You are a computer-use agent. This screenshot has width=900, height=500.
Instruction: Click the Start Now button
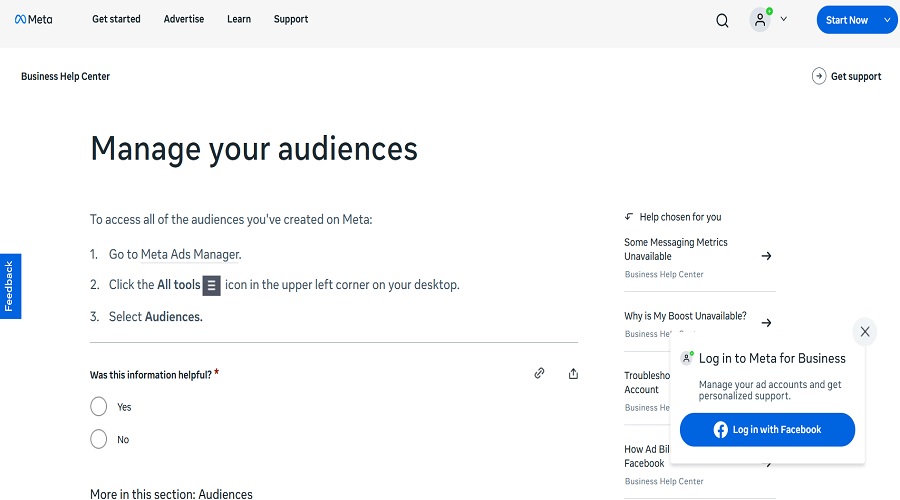tap(847, 20)
